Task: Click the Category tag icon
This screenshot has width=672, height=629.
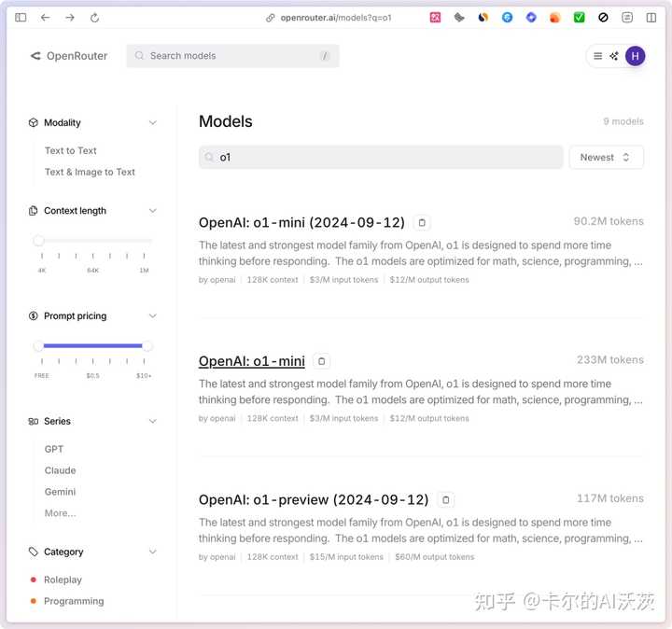Action: [x=34, y=552]
